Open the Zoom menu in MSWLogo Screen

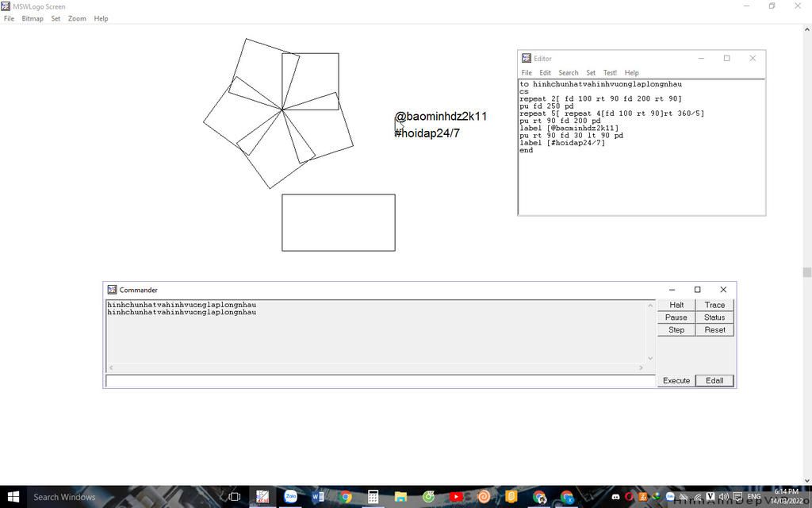point(77,18)
